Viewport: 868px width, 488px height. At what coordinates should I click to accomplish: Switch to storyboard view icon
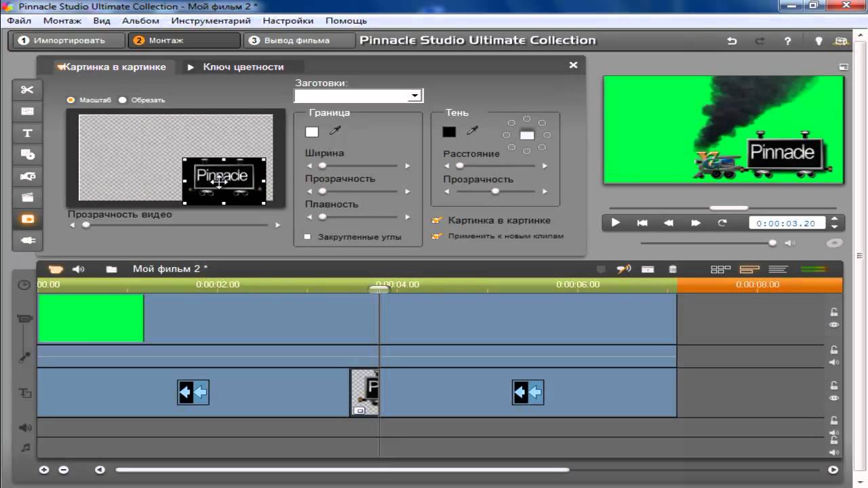click(720, 269)
